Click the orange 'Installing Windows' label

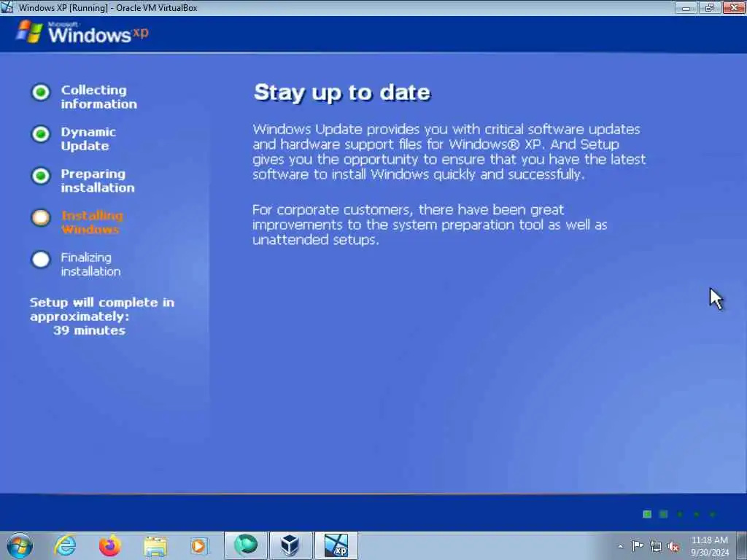(x=92, y=222)
